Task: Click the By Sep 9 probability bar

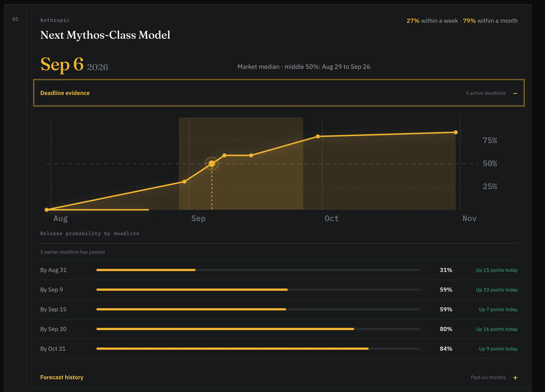Action: pos(258,290)
